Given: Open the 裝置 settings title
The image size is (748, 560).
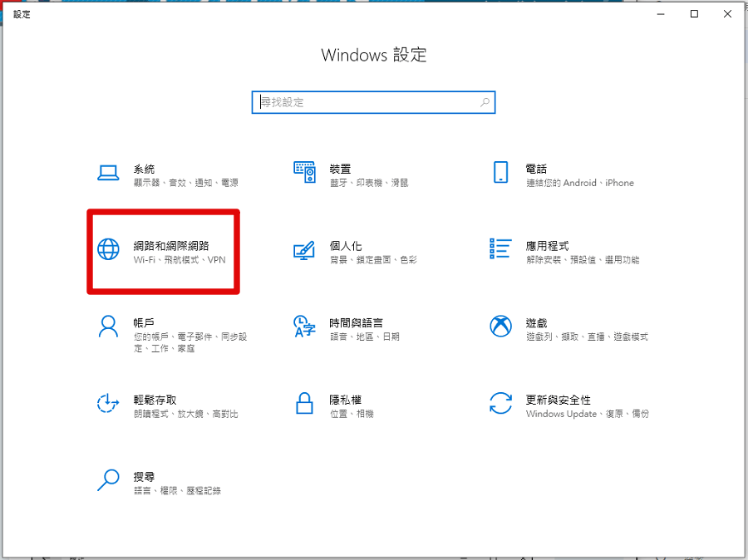Looking at the screenshot, I should coord(340,169).
